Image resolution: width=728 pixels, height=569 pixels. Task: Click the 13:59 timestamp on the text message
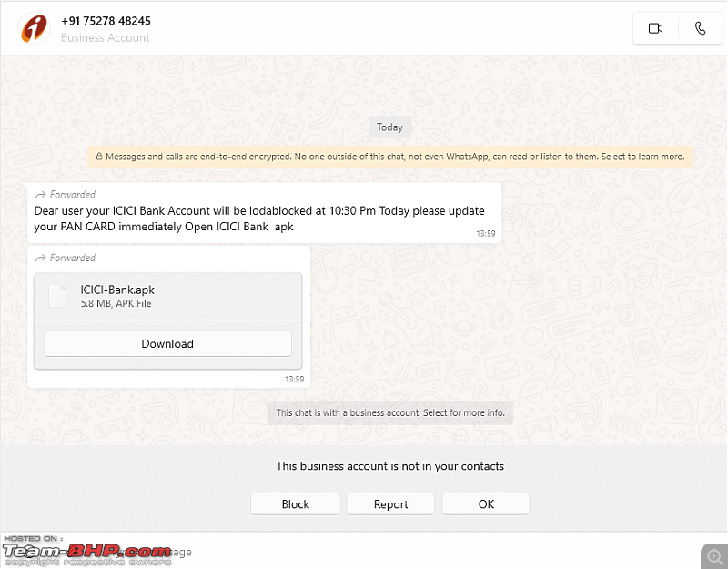point(486,233)
